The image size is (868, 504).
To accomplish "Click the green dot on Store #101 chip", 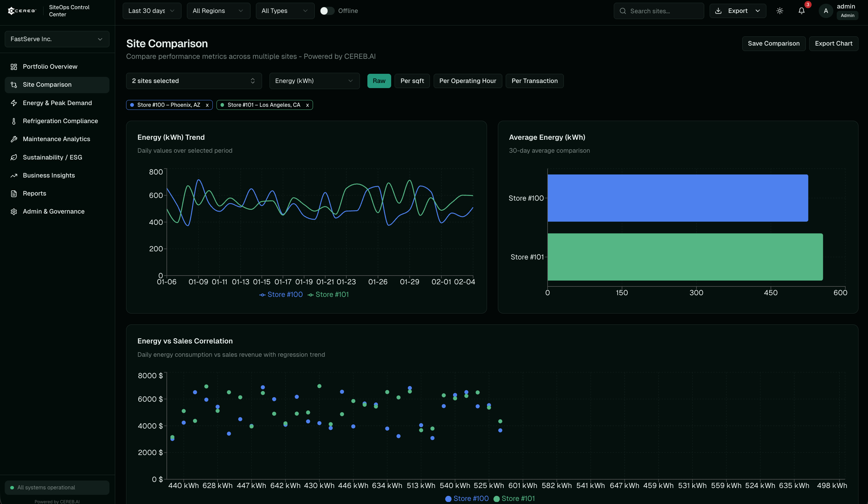I will point(223,105).
